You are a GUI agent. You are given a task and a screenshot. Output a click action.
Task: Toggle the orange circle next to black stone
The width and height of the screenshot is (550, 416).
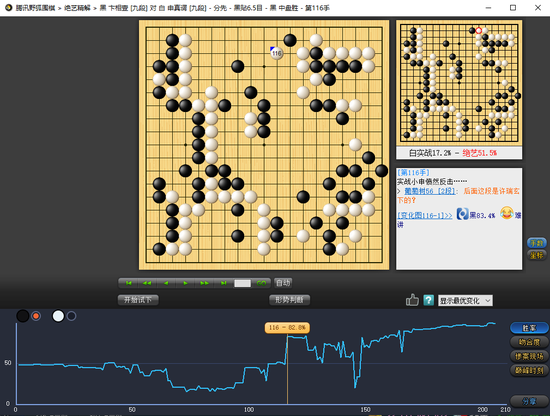point(36,316)
